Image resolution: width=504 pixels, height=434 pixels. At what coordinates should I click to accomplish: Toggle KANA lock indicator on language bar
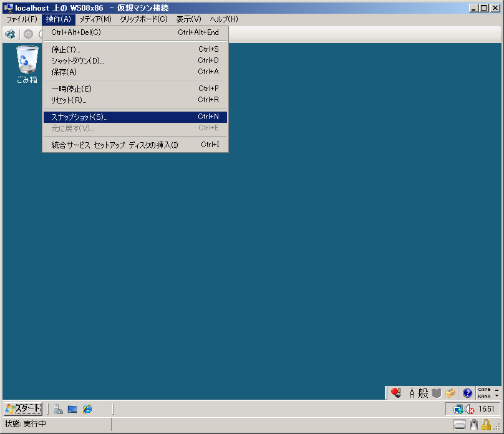(485, 396)
